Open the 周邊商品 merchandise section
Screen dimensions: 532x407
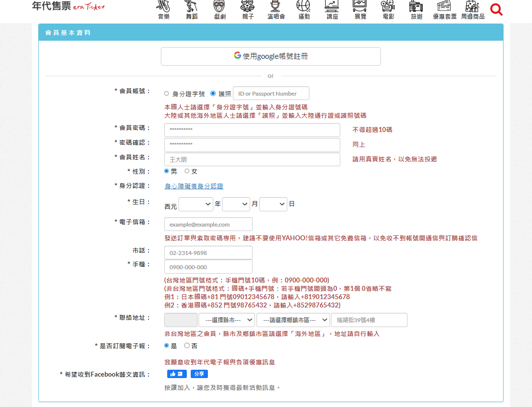(x=472, y=9)
